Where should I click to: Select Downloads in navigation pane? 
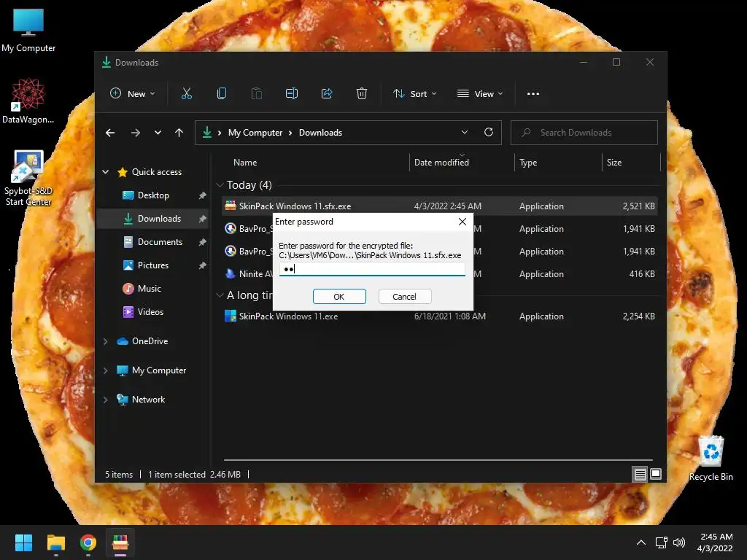pos(153,219)
